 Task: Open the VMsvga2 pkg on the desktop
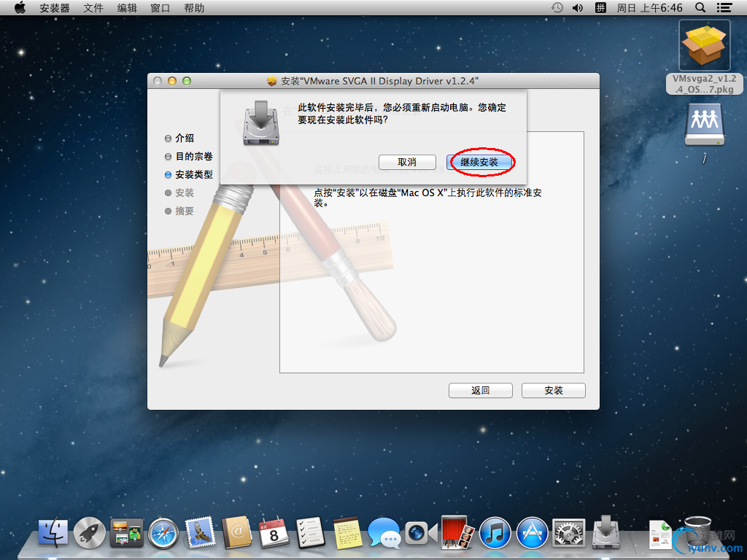[703, 45]
